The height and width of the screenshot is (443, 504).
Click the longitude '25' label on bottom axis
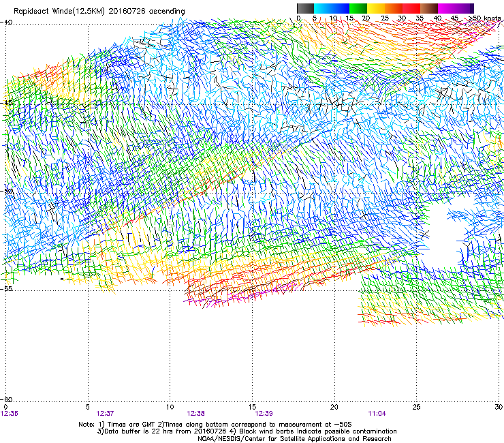416,407
